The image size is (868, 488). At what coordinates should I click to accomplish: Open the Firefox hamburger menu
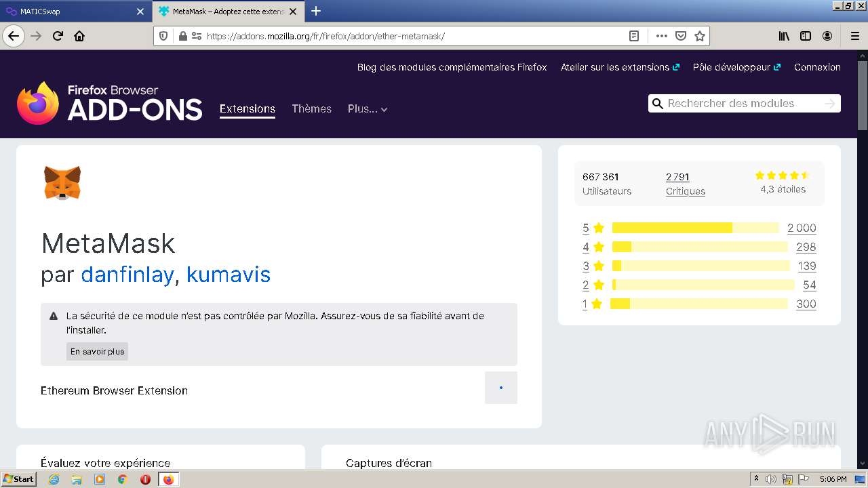[x=854, y=36]
